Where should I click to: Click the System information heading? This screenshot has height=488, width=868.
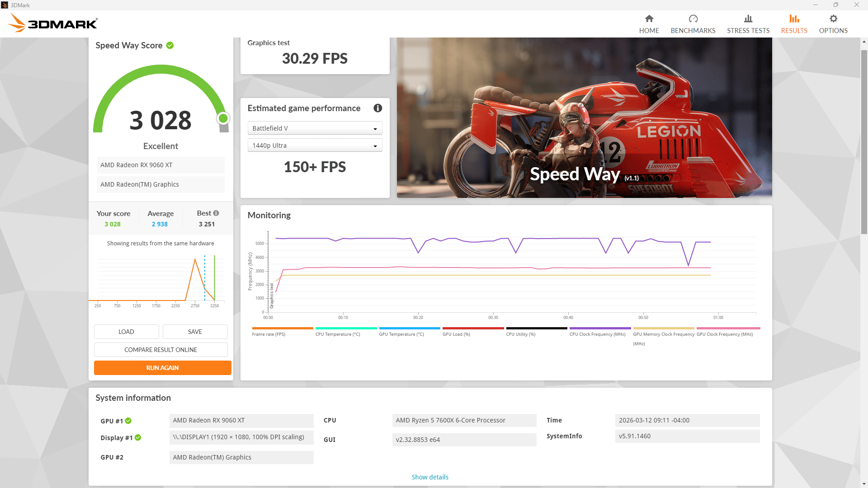point(133,398)
